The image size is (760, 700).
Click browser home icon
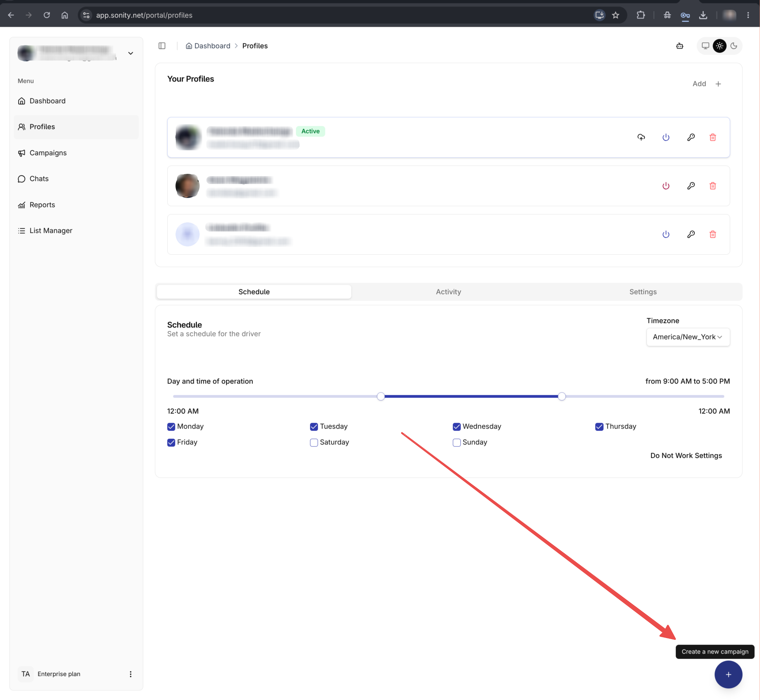[65, 15]
